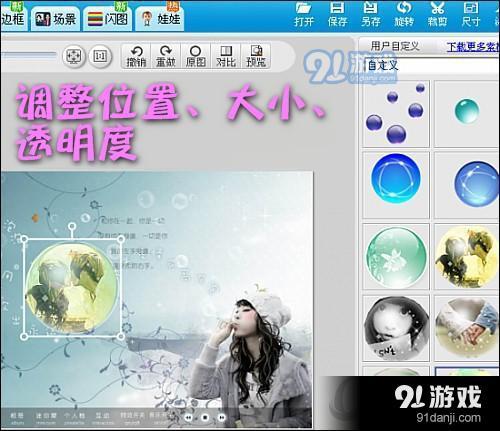500x431 pixels.
Task: Redo with the 重做 button
Action: tap(166, 56)
